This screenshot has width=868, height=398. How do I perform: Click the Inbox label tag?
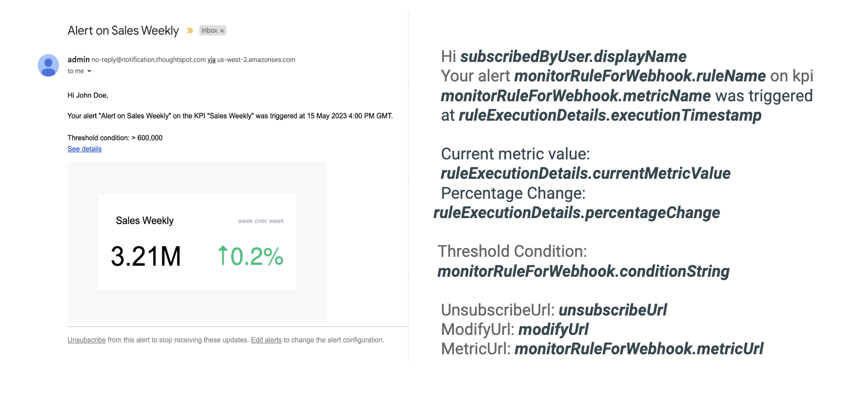click(209, 31)
